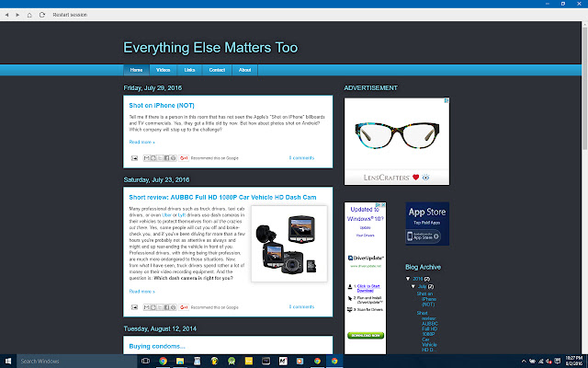BlogThis share icon on dash cam post
588x368 pixels.
point(153,307)
